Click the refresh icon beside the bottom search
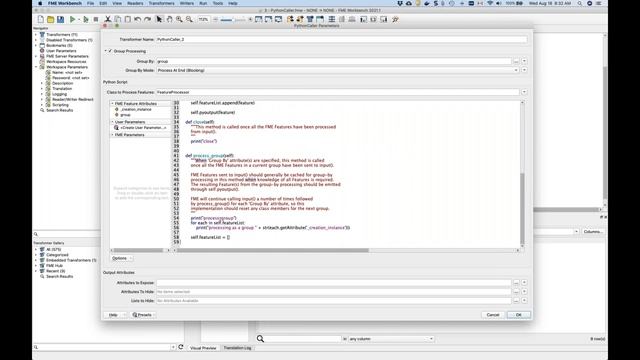The height and width of the screenshot is (360, 640). [181, 347]
